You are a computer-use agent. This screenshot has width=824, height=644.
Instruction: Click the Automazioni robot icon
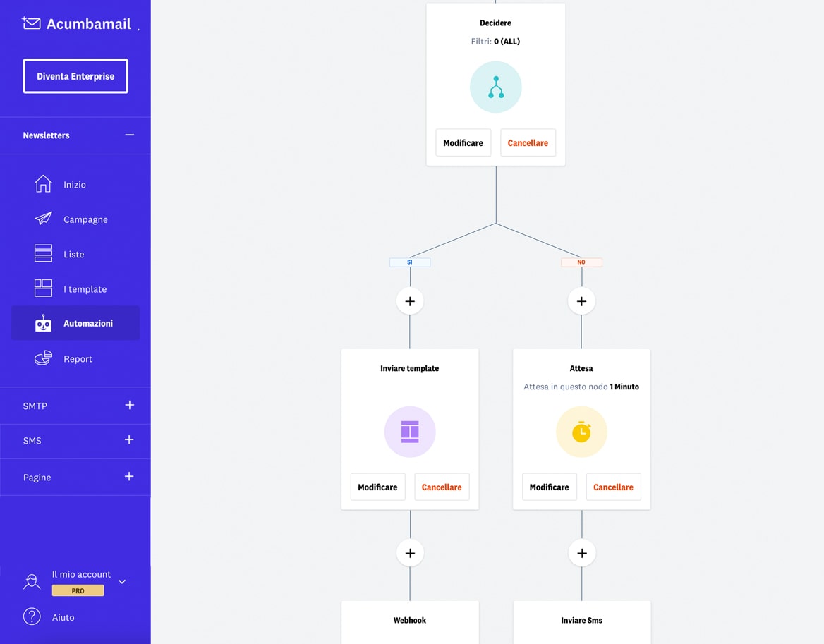(x=43, y=324)
